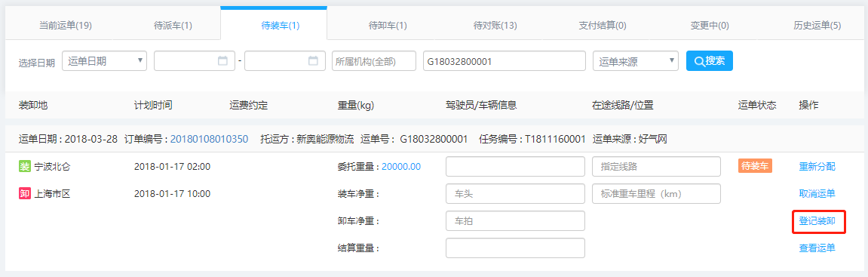Click the 指定线路 input field
Viewport: 868px width, 277px height.
tap(657, 166)
